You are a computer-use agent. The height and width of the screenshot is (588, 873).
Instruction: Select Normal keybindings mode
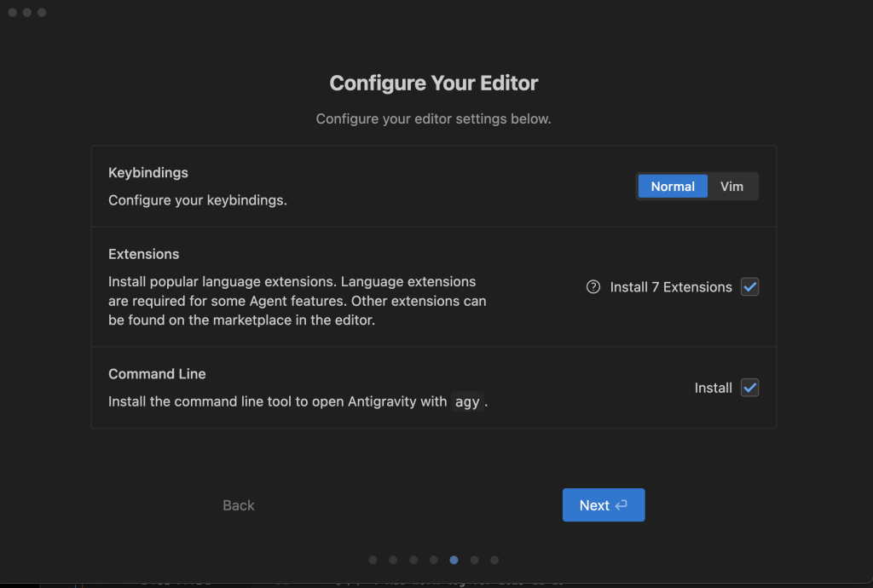(x=673, y=187)
